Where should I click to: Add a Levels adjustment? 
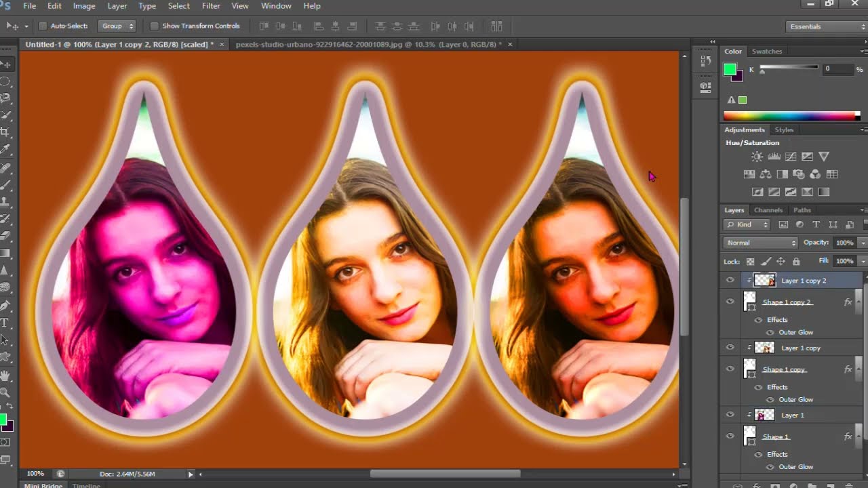click(774, 157)
